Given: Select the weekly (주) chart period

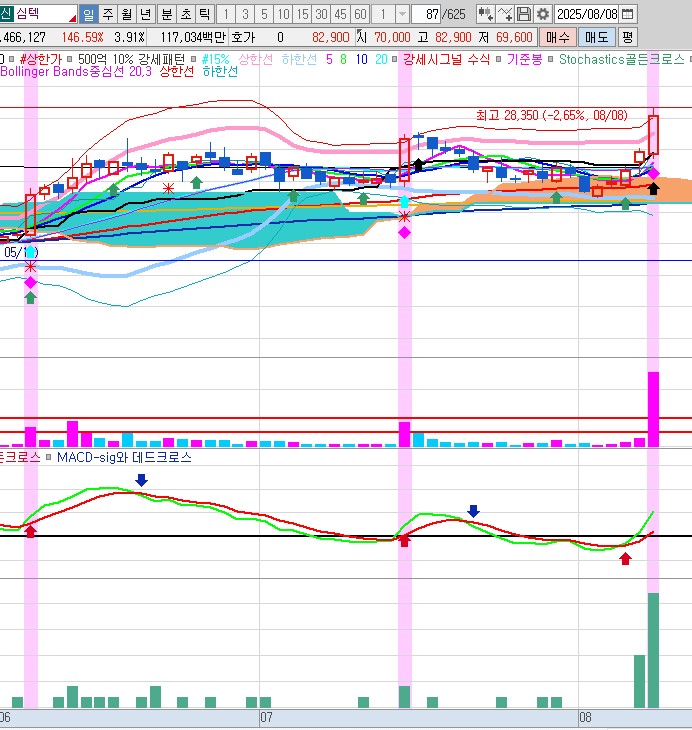Looking at the screenshot, I should [108, 14].
